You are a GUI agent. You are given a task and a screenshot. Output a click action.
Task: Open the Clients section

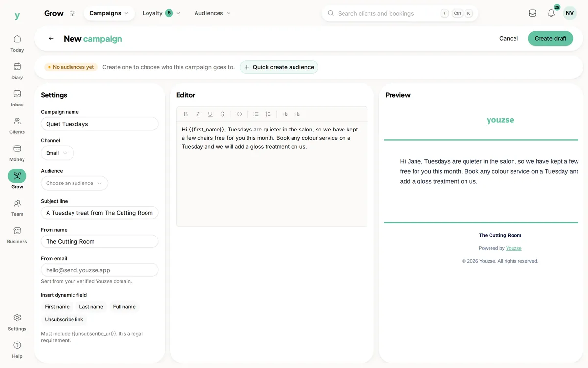tap(17, 126)
